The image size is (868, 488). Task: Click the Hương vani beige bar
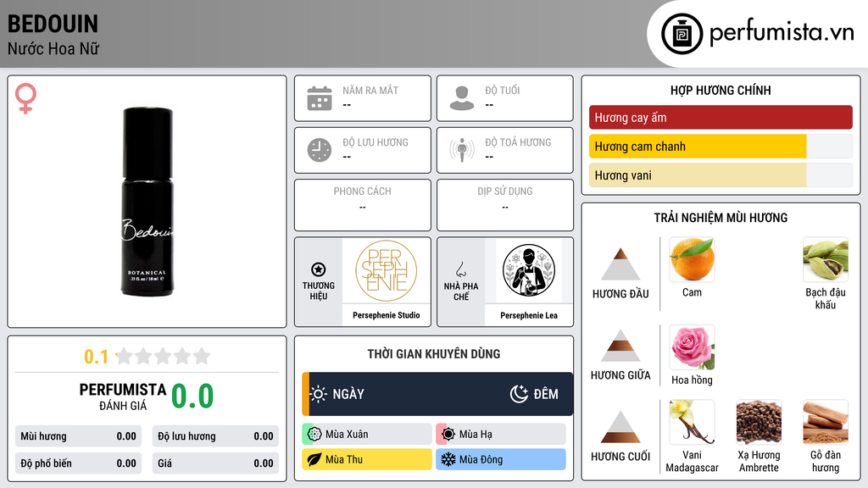click(x=698, y=175)
